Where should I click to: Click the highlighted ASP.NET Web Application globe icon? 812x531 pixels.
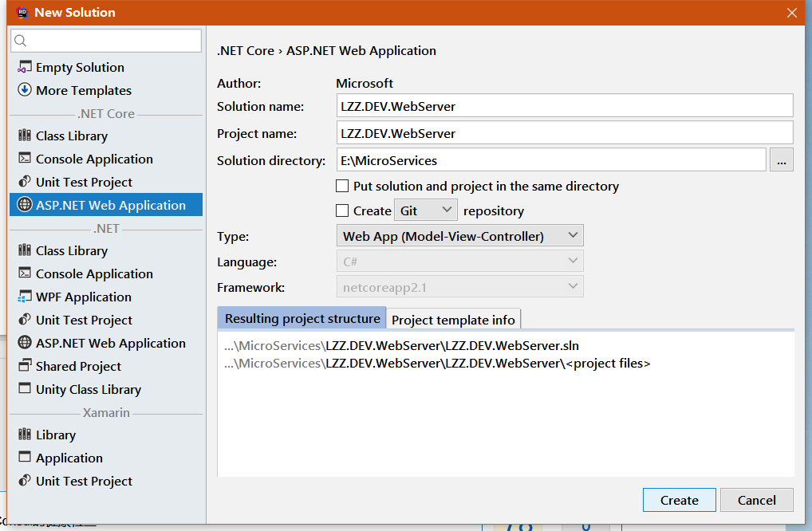point(25,204)
